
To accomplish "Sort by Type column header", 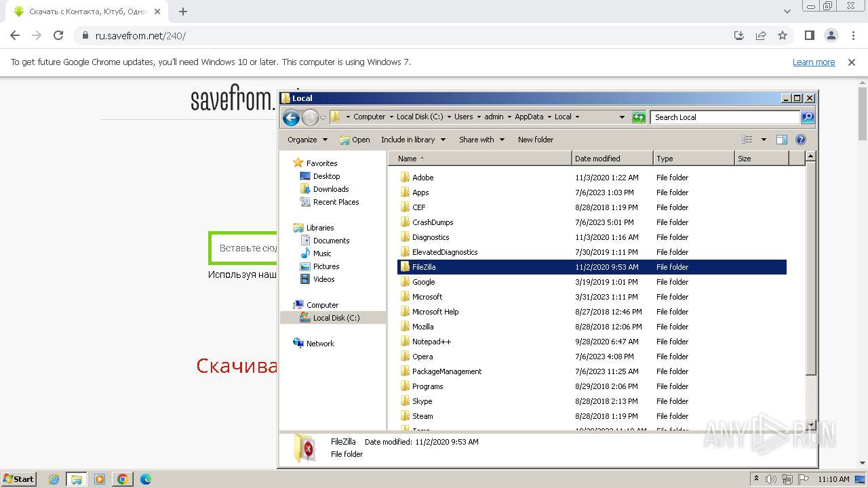I will tap(694, 159).
